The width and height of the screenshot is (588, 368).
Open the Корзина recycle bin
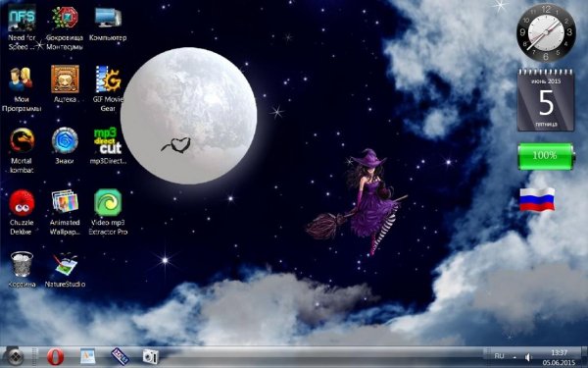(22, 269)
